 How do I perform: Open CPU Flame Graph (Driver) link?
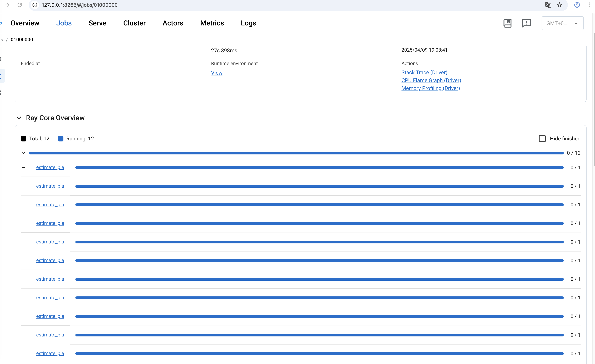click(x=431, y=80)
